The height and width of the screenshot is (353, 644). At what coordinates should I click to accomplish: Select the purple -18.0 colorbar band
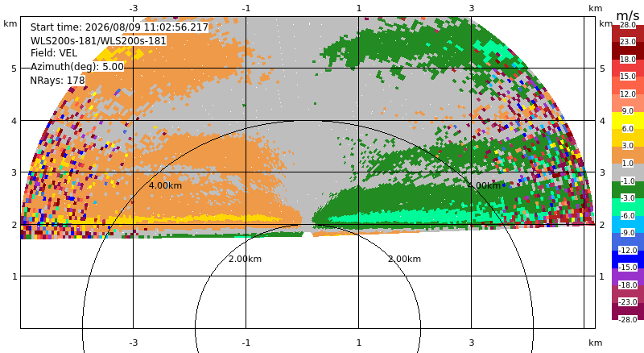628,276
